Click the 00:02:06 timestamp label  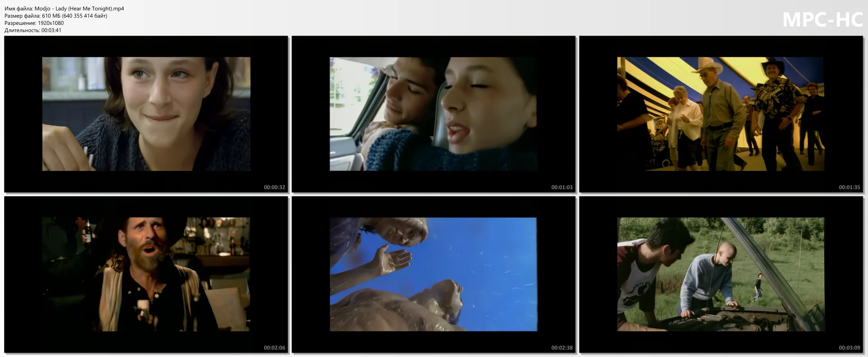[x=274, y=348]
